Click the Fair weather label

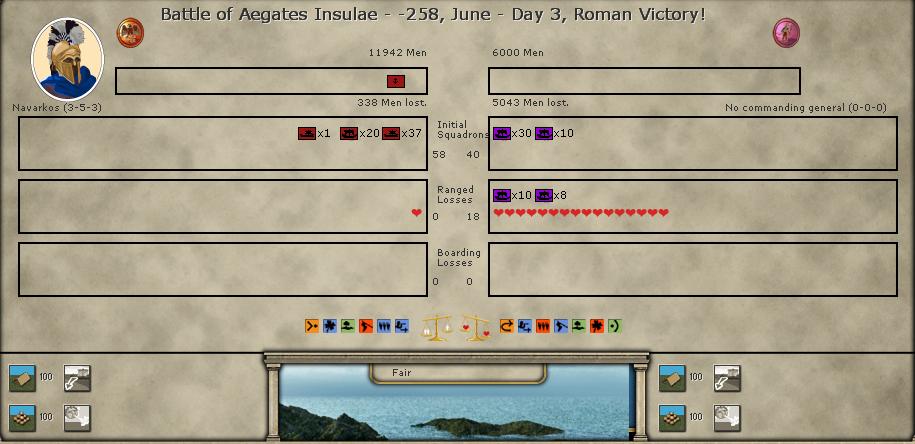coord(402,373)
